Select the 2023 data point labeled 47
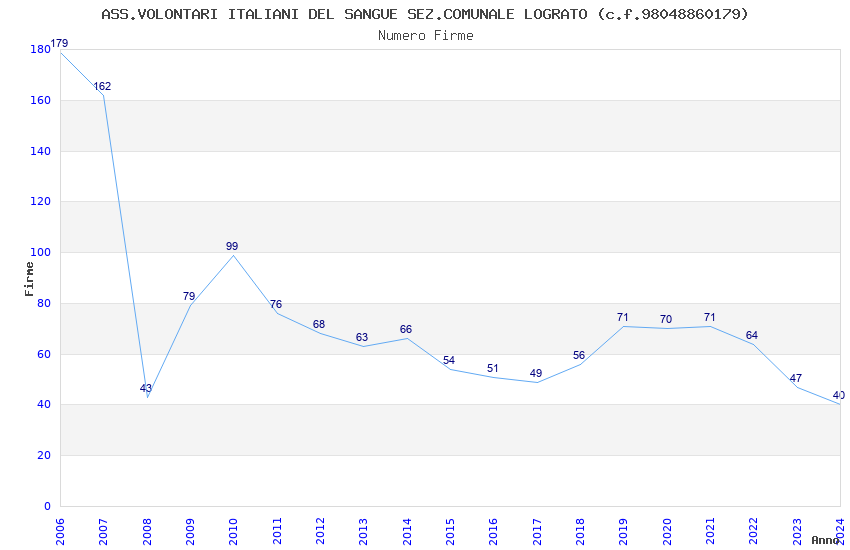Image resolution: width=850 pixels, height=550 pixels. click(797, 387)
